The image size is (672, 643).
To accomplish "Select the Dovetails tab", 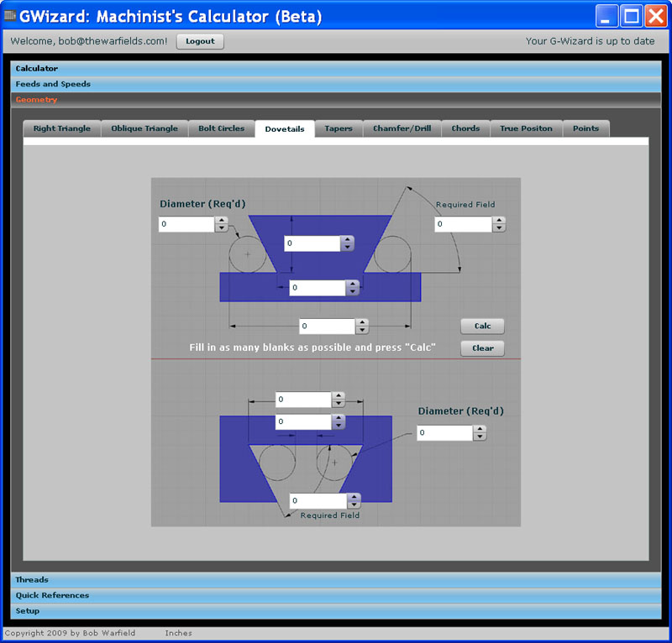I will click(285, 129).
